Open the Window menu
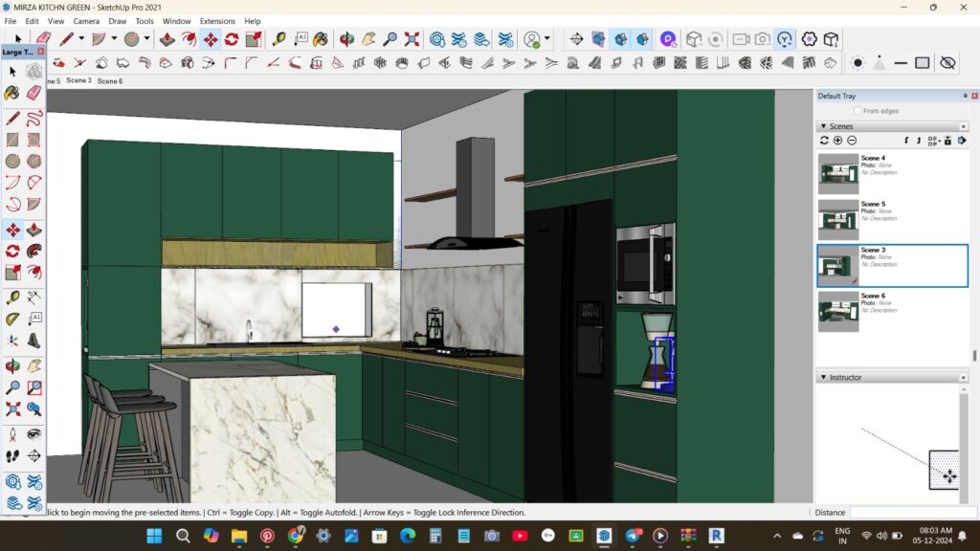This screenshot has height=551, width=980. pyautogui.click(x=177, y=21)
